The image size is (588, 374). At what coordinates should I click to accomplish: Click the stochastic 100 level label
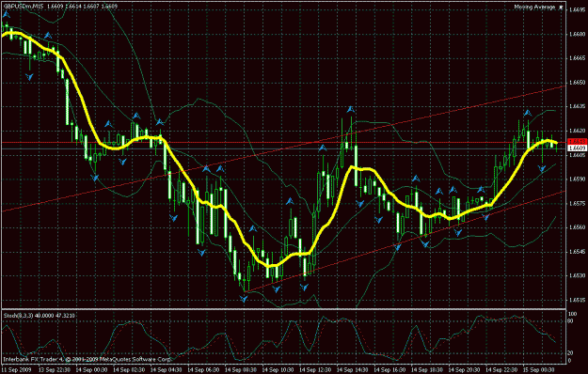(573, 314)
